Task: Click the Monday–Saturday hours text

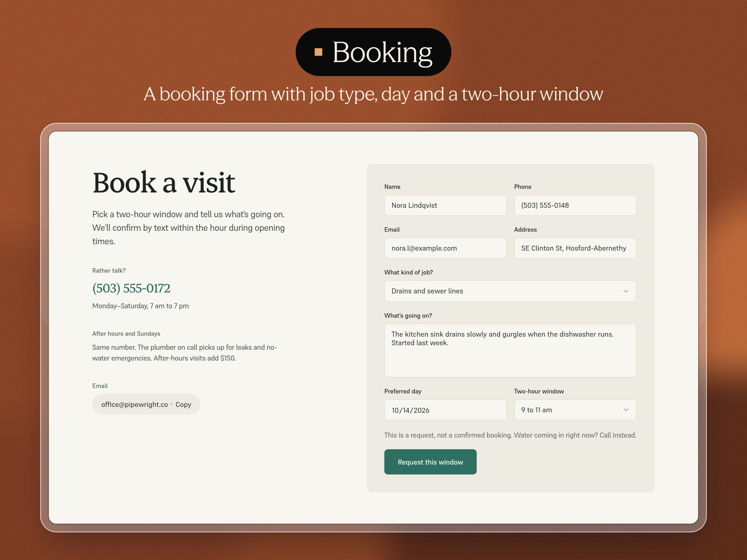Action: [141, 306]
